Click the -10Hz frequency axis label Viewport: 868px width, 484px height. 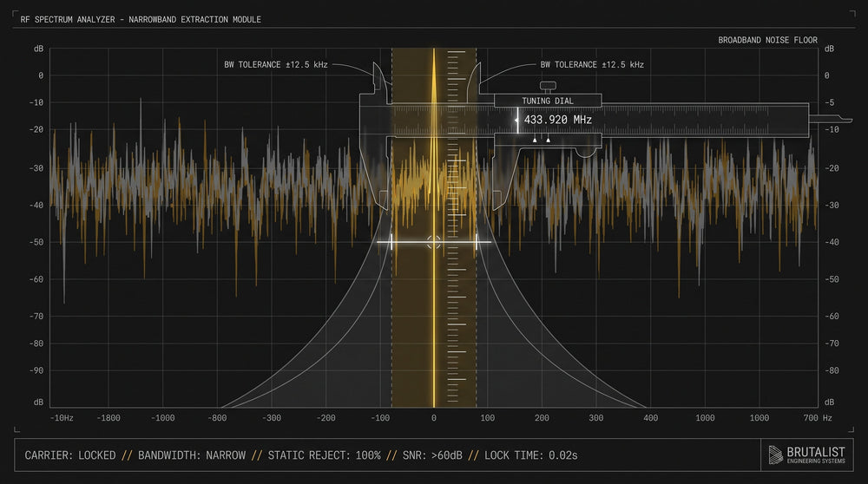[x=62, y=418]
